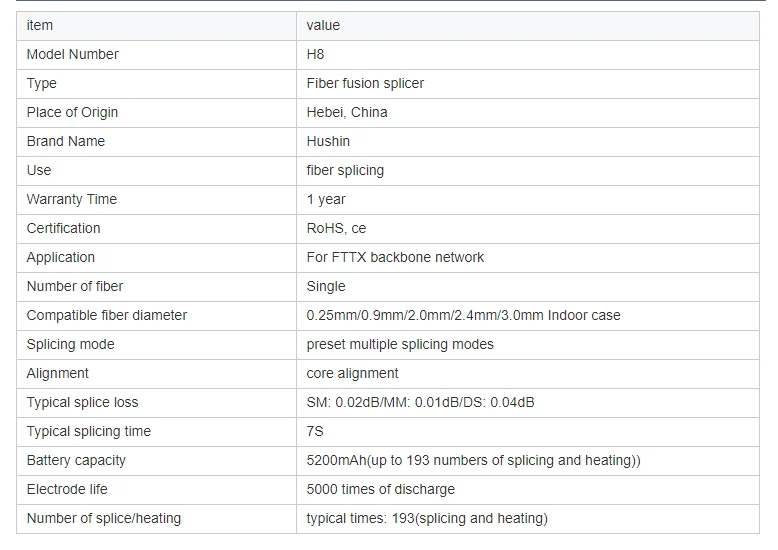Click the 'Number of fiber' label
Viewport: 778px width, 550px height.
(x=75, y=286)
